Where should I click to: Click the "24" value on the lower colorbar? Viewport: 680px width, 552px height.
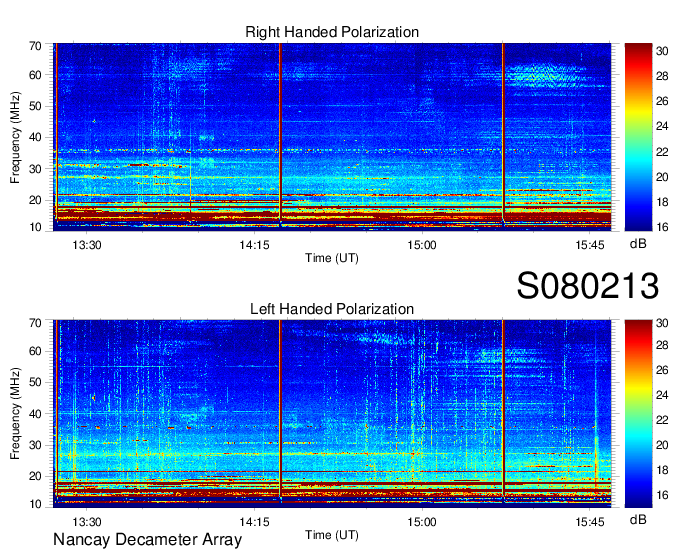662,395
